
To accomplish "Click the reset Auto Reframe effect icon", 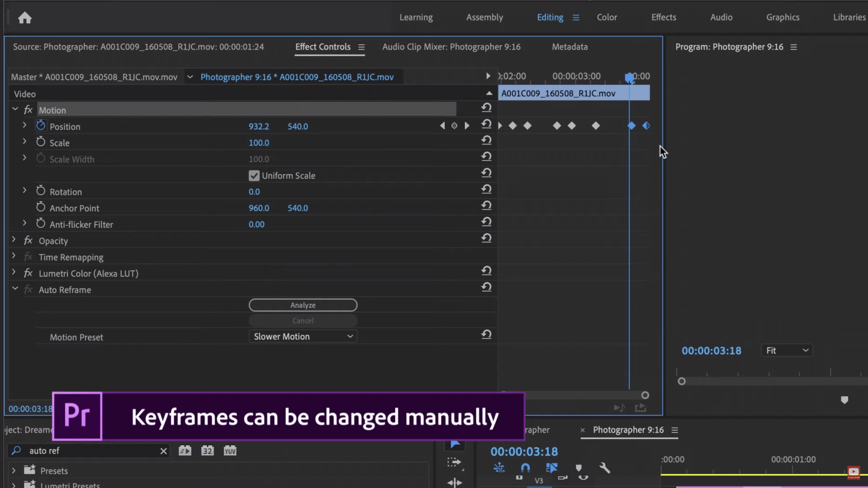I will (486, 287).
